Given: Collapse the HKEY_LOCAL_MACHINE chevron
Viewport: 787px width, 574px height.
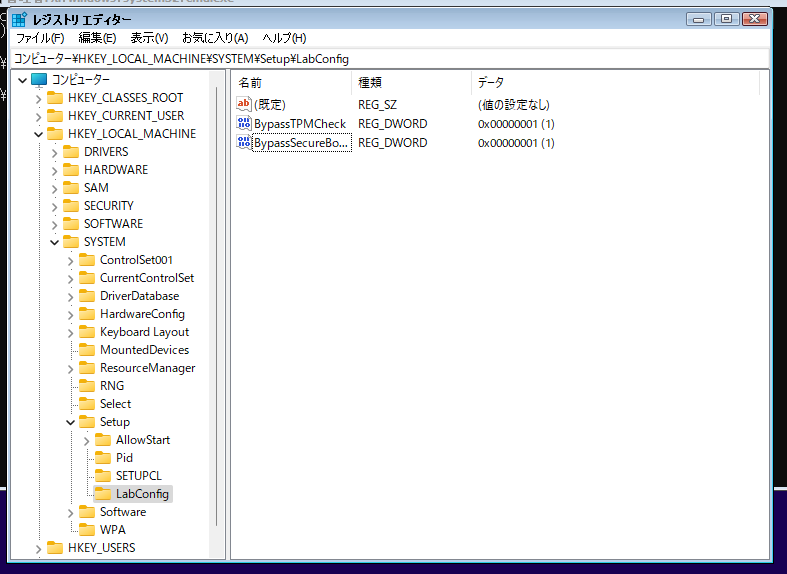Looking at the screenshot, I should (x=39, y=134).
